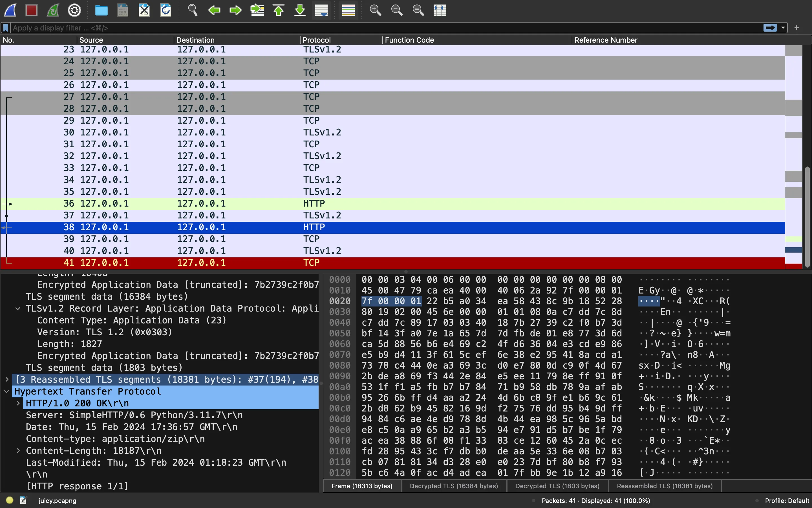Viewport: 812px width, 508px height.
Task: Sort by the Destination column header
Action: pos(237,40)
